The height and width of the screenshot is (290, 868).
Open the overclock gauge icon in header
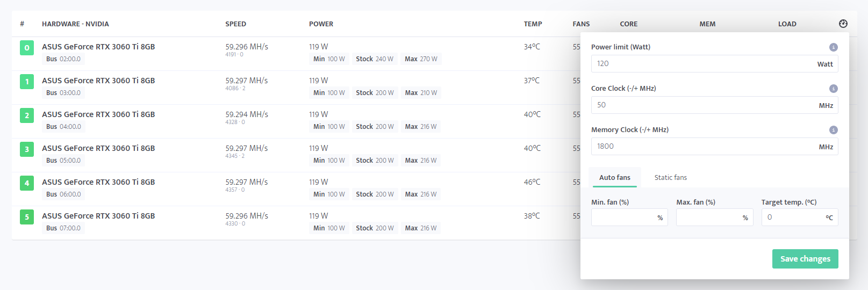843,24
